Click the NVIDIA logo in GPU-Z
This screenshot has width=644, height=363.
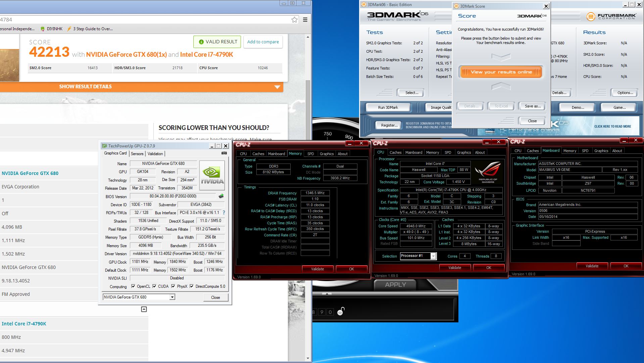coord(212,176)
